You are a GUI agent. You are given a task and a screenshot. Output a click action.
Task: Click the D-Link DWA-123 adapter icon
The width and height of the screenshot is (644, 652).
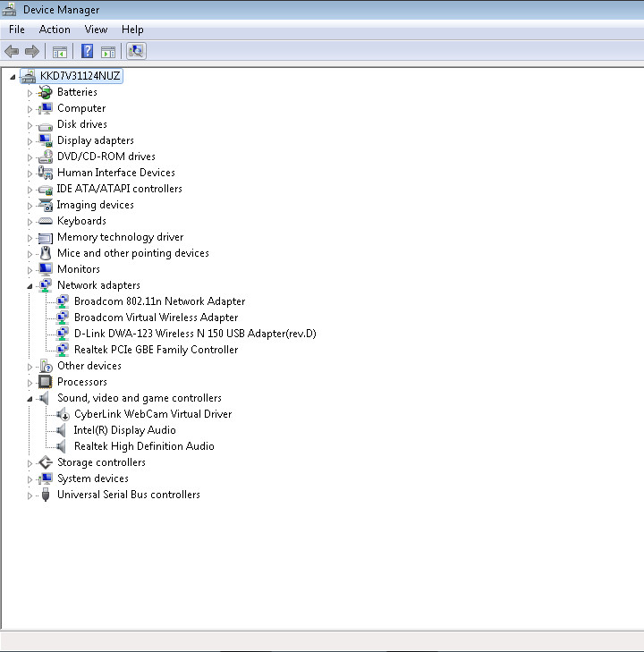coord(63,334)
